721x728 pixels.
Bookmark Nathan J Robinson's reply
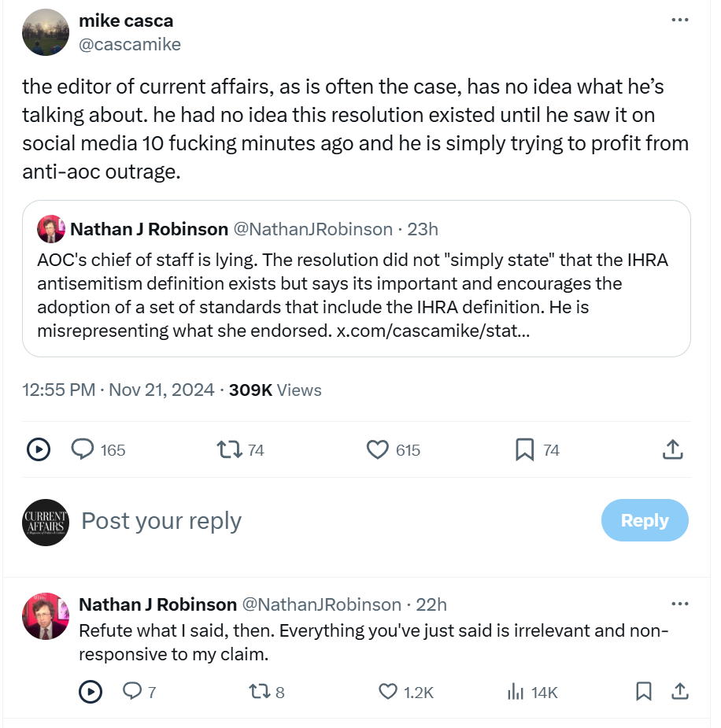tap(643, 692)
